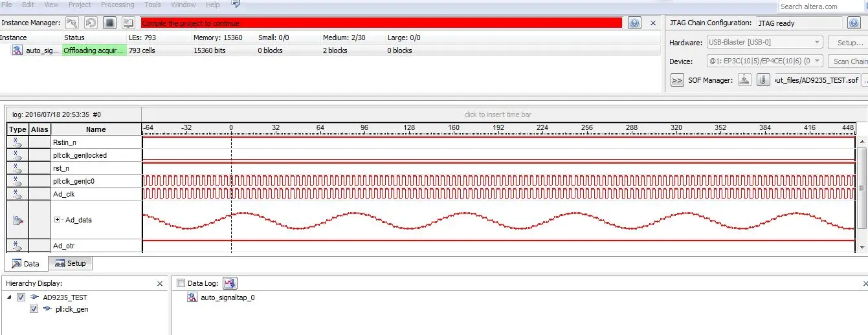Screen dimensions: 868x335
Task: Click the feedback speech bubble icon in menu bar
Action: tap(236, 4)
